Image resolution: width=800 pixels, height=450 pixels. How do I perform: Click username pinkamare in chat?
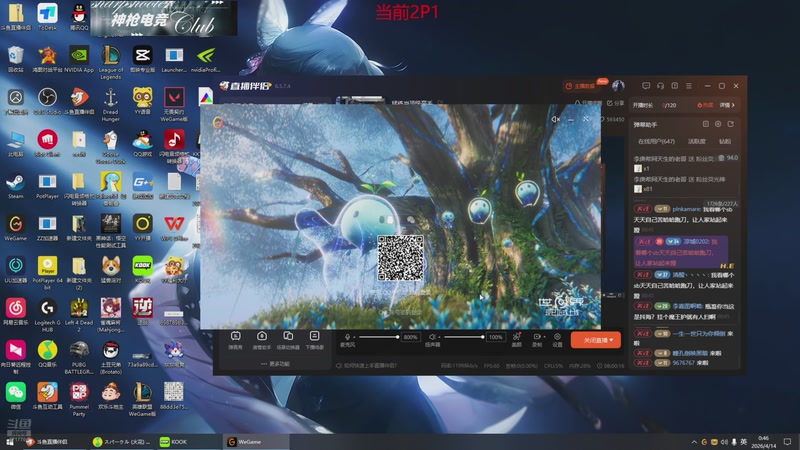[686, 209]
